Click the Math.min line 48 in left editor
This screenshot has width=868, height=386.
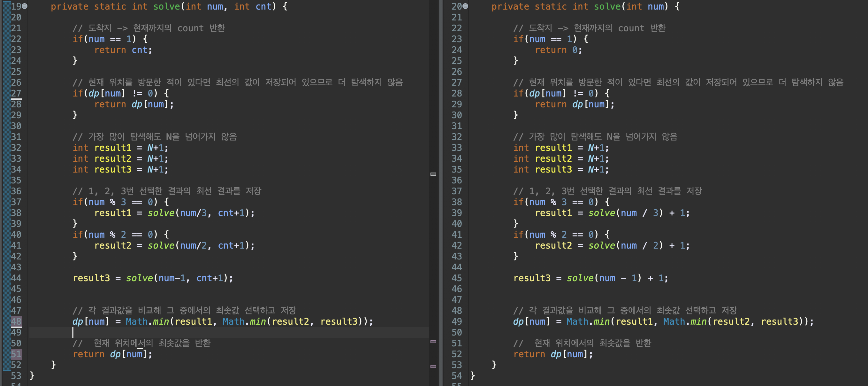(223, 321)
